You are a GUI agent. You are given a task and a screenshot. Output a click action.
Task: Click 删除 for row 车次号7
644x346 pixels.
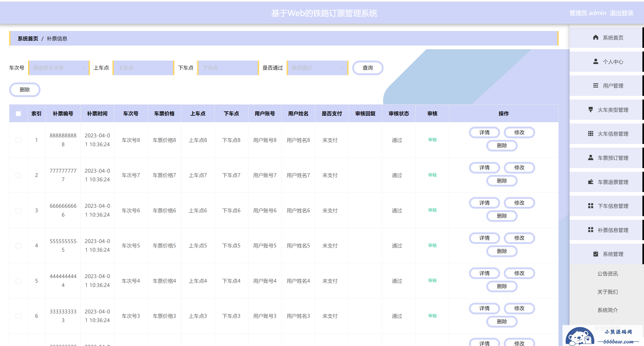(x=502, y=181)
